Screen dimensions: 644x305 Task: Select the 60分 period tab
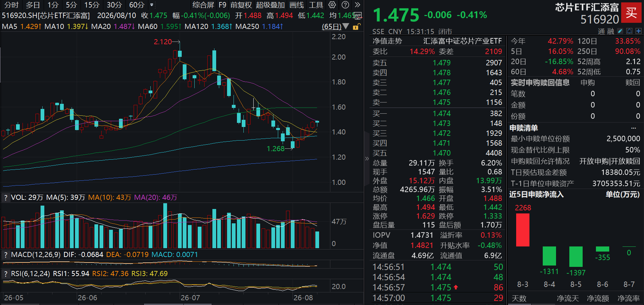click(x=137, y=5)
